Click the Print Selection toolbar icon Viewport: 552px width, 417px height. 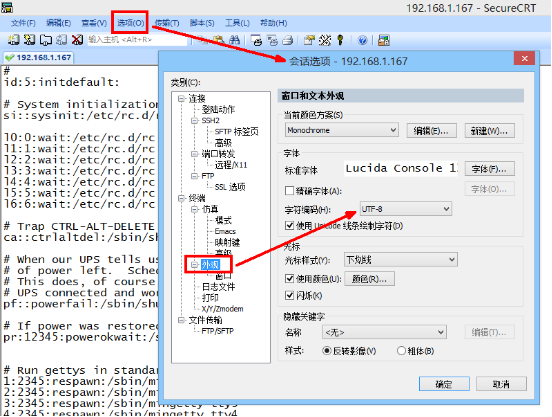point(272,40)
